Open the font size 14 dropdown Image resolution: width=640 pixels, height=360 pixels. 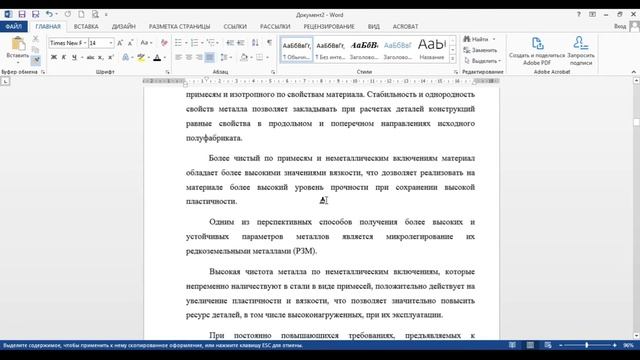point(111,43)
